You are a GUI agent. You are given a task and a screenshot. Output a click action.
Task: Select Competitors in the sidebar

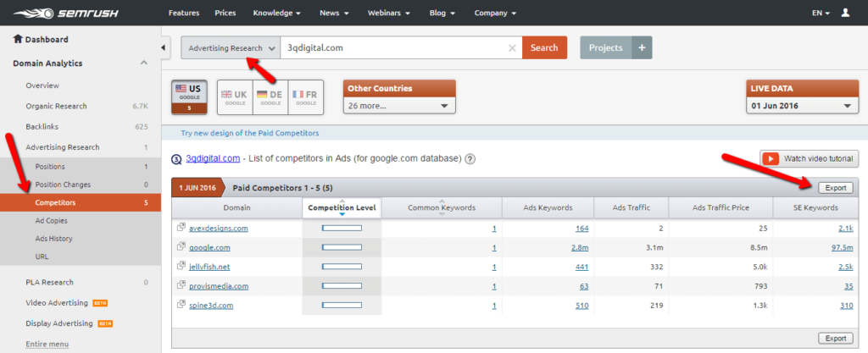[x=81, y=202]
